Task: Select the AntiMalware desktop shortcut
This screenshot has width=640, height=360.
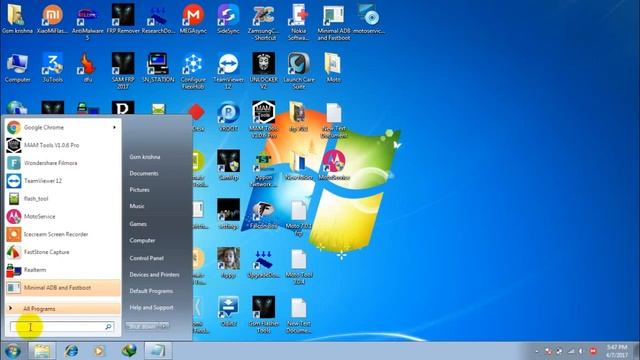Action: point(87,22)
